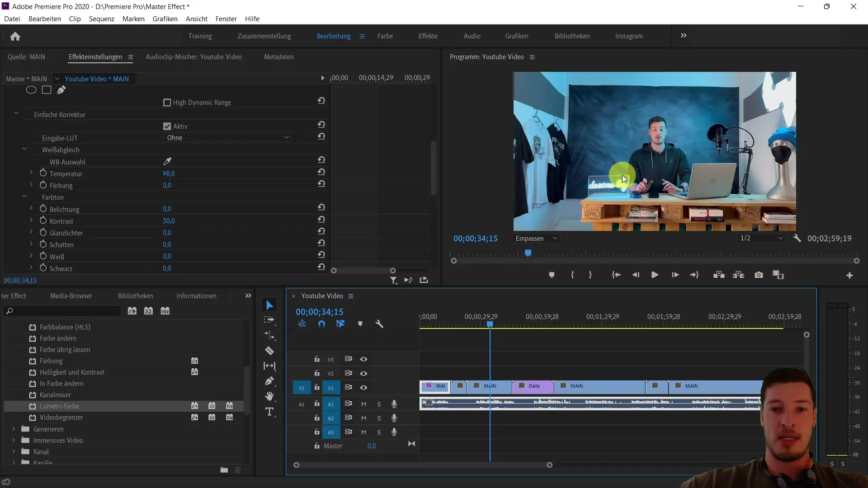
Task: Show more workspaces overflow arrow
Action: pos(684,35)
